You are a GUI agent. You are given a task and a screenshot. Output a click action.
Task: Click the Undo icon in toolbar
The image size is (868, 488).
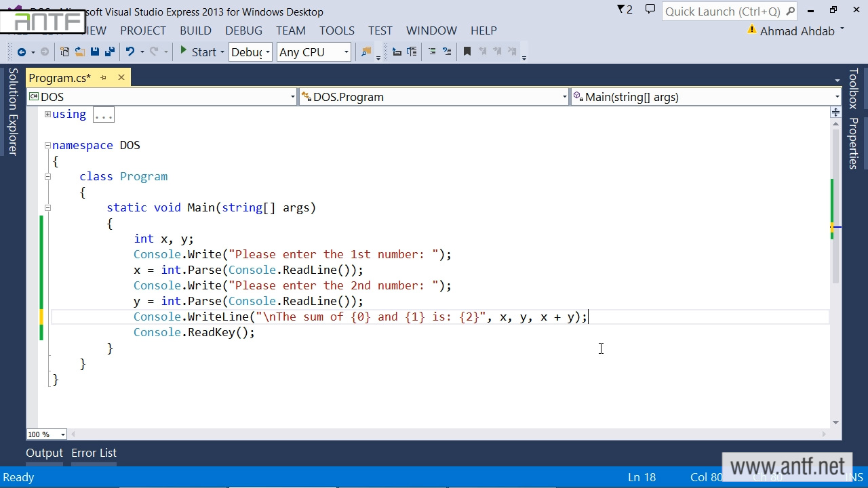pyautogui.click(x=130, y=52)
